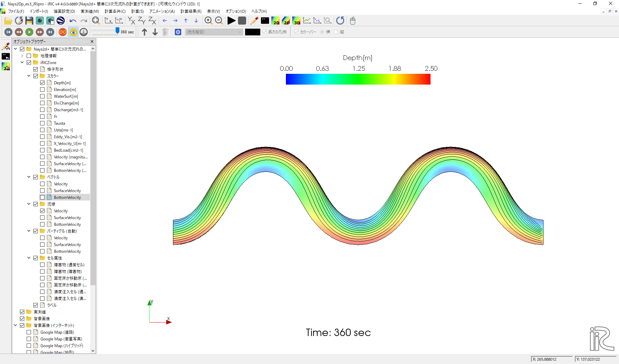Collapse the 流線 folder
Image resolution: width=619 pixels, height=364 pixels.
point(29,204)
